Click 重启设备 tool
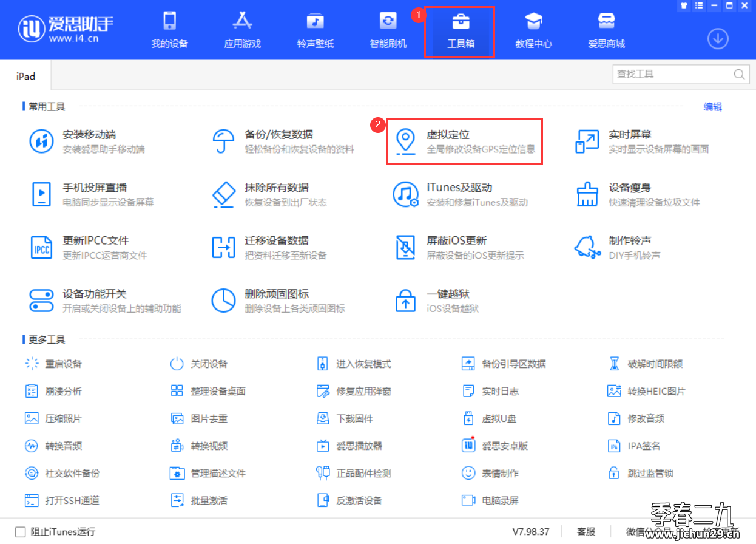Image resolution: width=756 pixels, height=544 pixels. tap(53, 364)
